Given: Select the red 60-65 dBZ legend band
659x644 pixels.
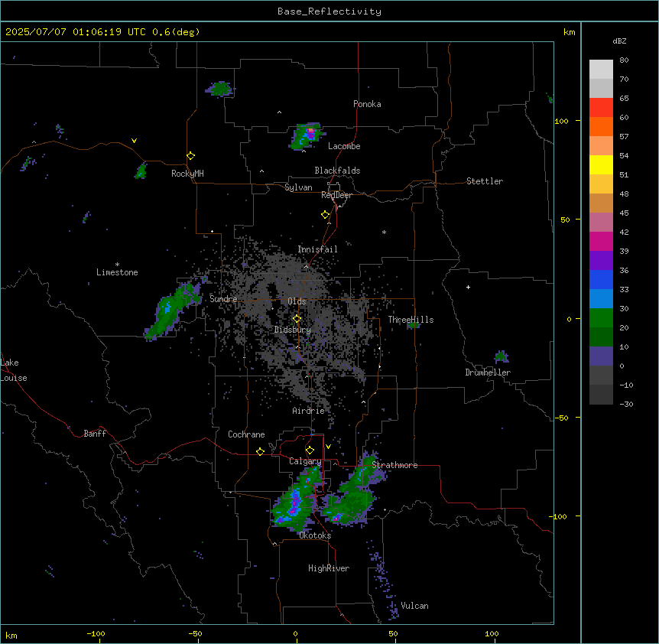Looking at the screenshot, I should click(x=601, y=108).
